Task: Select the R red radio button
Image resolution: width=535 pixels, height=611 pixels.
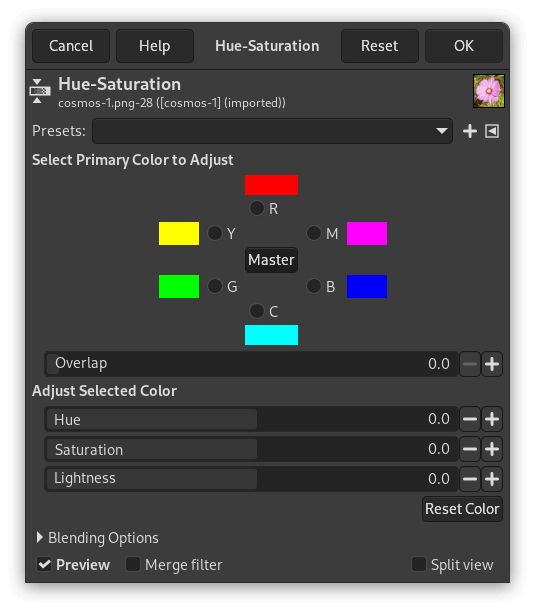Action: (x=256, y=208)
